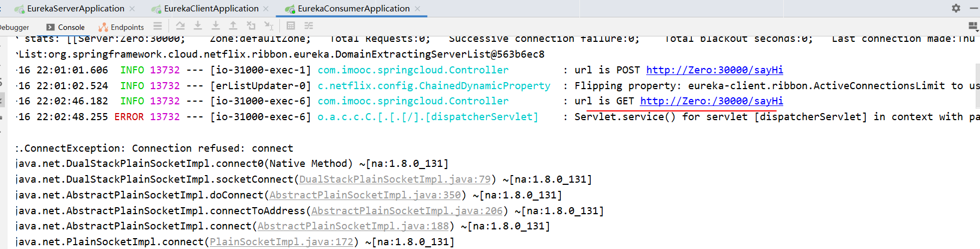This screenshot has width=980, height=249.
Task: Click the Step Into debugger icon
Action: [198, 26]
